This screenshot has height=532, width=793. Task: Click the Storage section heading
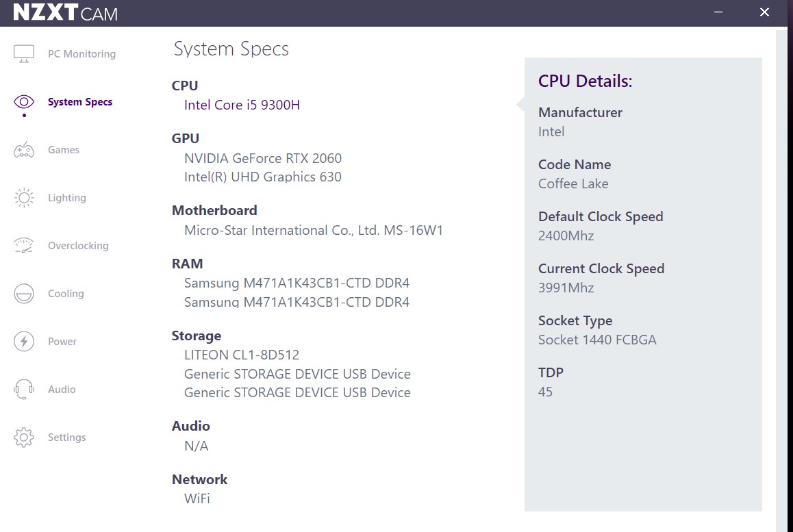point(197,335)
